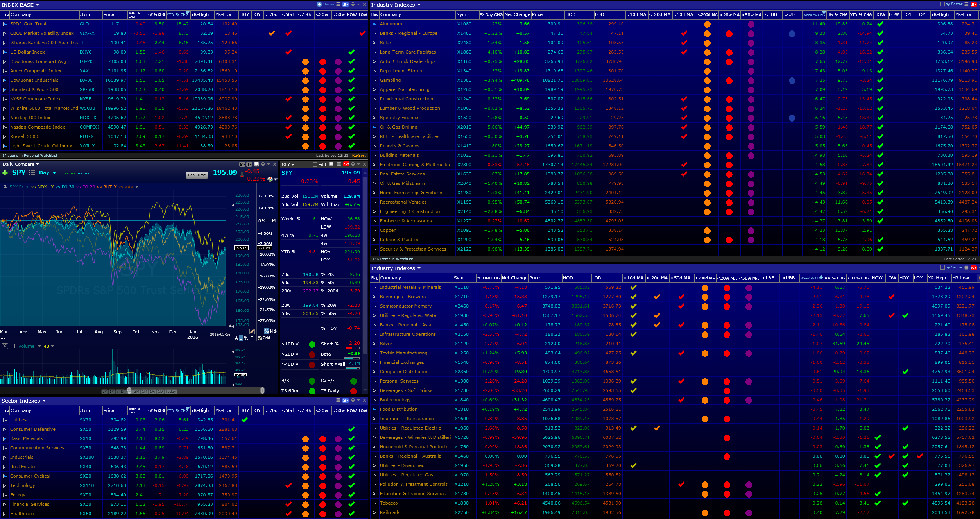The image size is (980, 519).
Task: Click the green plus icon beside SPY
Action: coord(5,173)
